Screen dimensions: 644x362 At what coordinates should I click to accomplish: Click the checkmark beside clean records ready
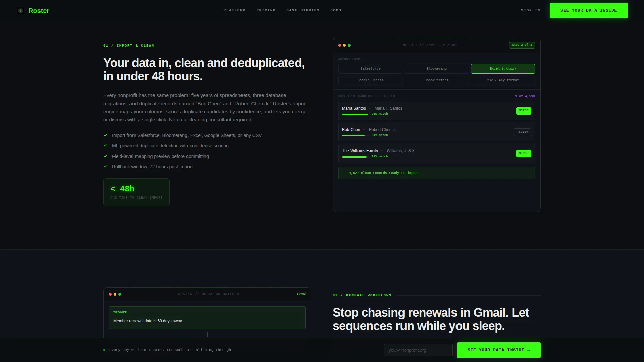coord(344,173)
